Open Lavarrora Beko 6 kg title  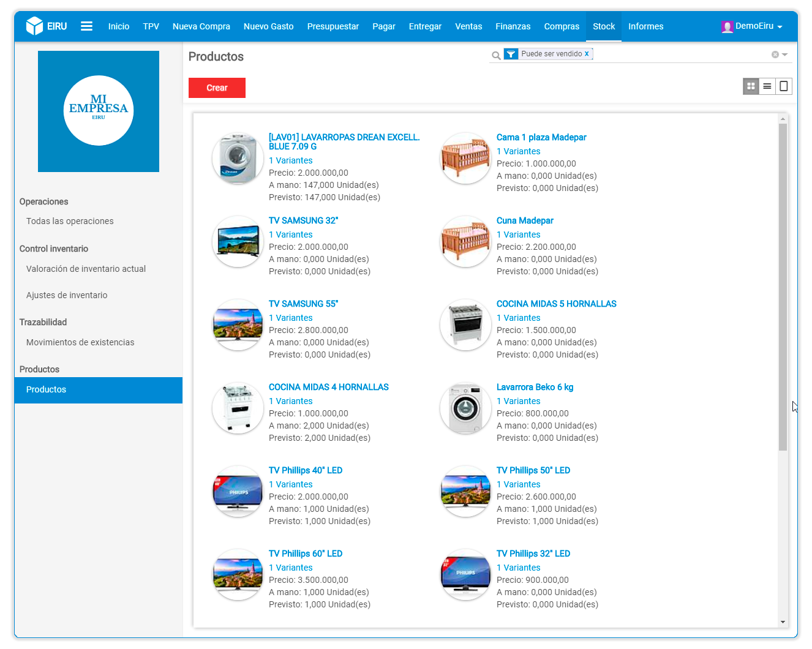click(x=535, y=387)
